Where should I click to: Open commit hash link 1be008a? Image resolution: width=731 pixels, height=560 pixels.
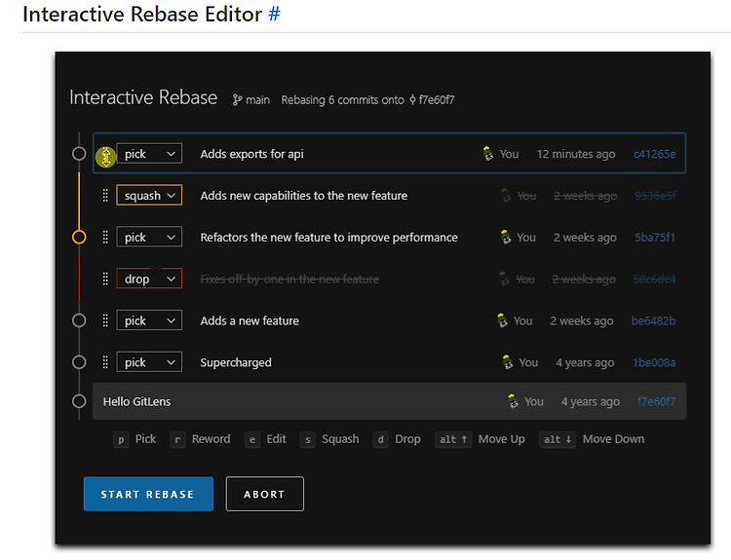(x=654, y=362)
